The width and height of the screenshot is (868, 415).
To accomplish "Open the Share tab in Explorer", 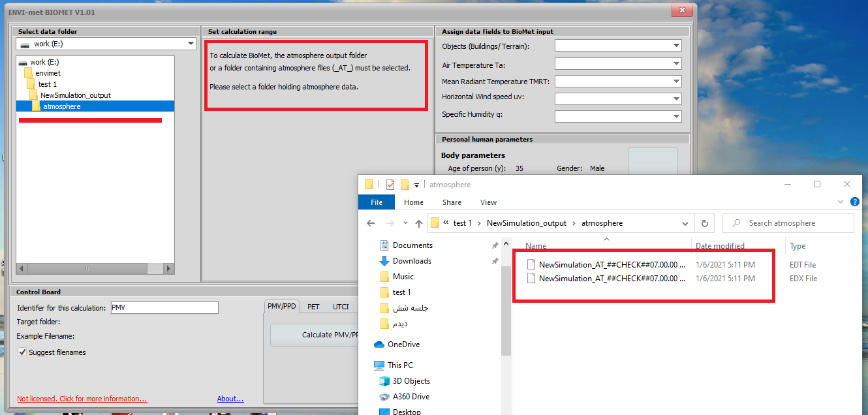I will coord(452,202).
